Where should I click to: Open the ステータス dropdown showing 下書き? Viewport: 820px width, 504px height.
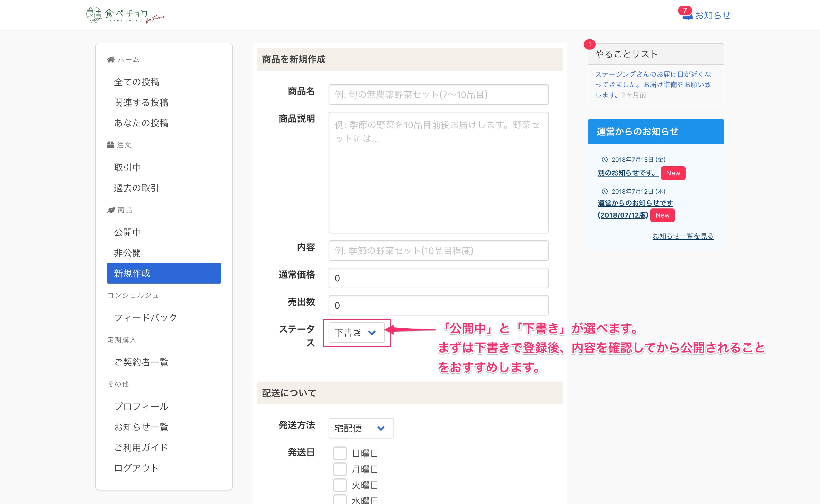point(356,333)
